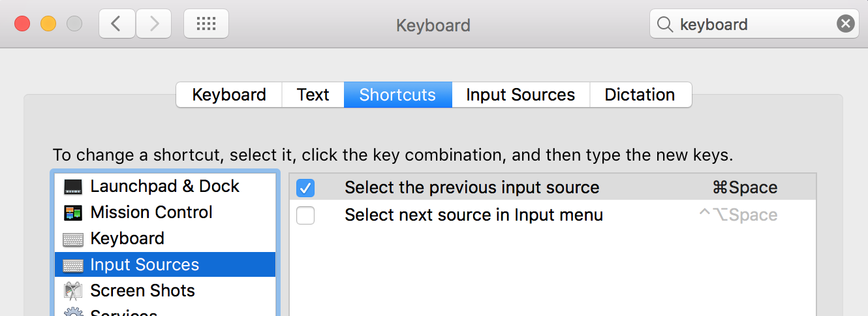Click the Screen Shots icon
Image resolution: width=868 pixels, height=316 pixels.
click(72, 291)
